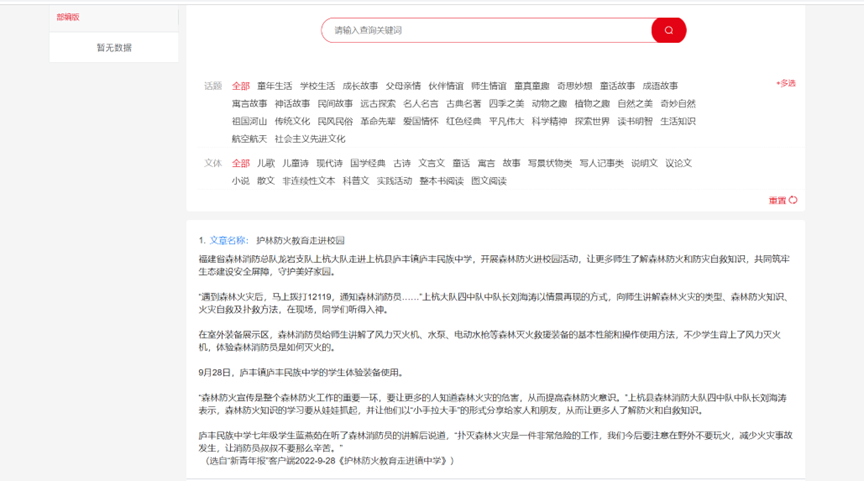
Task: Select the 部编版 tab in left panel
Action: pyautogui.click(x=68, y=17)
